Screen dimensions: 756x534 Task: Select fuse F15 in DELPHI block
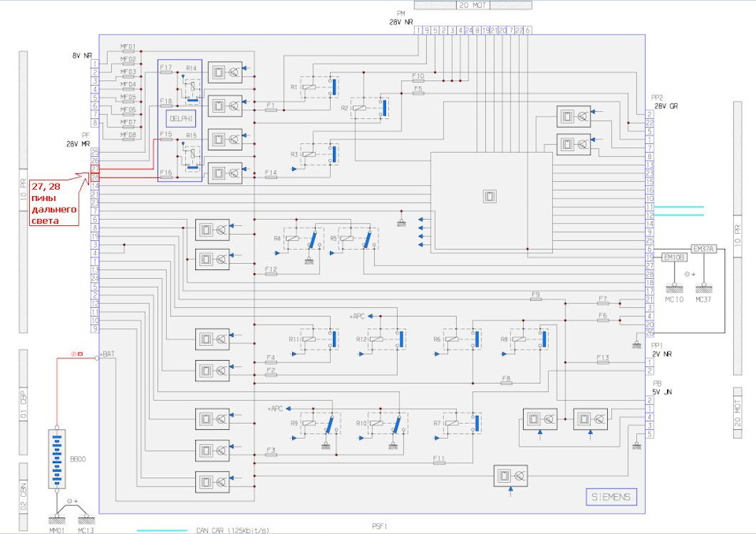coord(166,139)
